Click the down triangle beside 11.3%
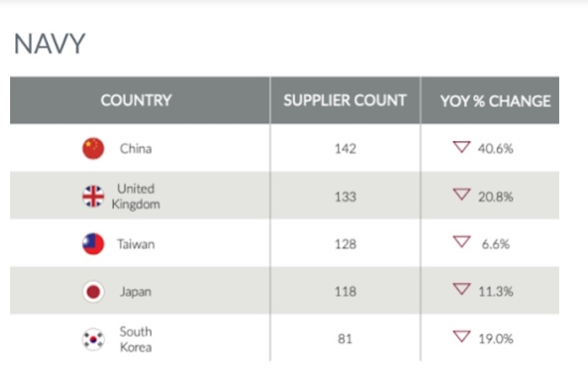588x376 pixels. 461,289
